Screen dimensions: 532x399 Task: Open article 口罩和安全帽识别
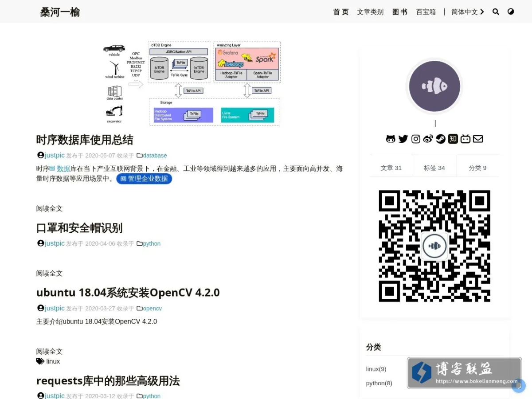pos(79,228)
